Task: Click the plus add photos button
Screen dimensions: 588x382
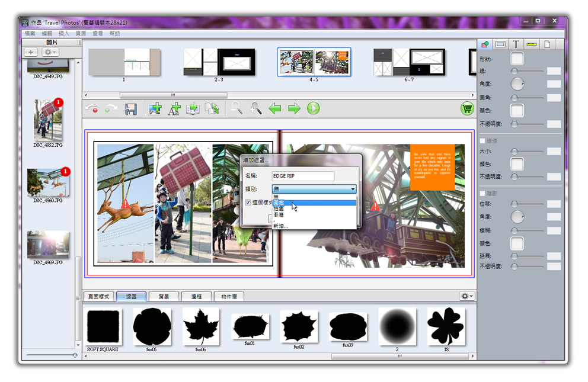Action: [31, 52]
